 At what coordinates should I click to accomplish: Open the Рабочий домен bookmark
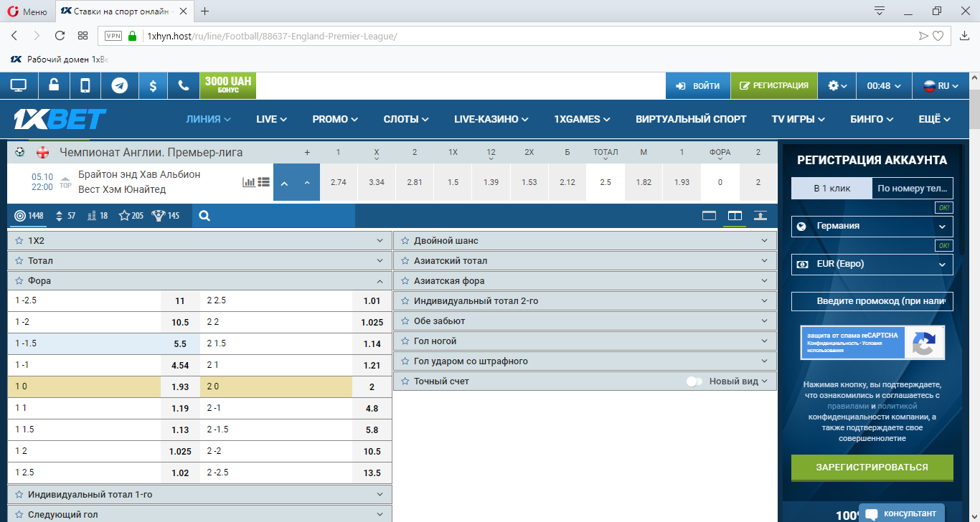(59, 60)
